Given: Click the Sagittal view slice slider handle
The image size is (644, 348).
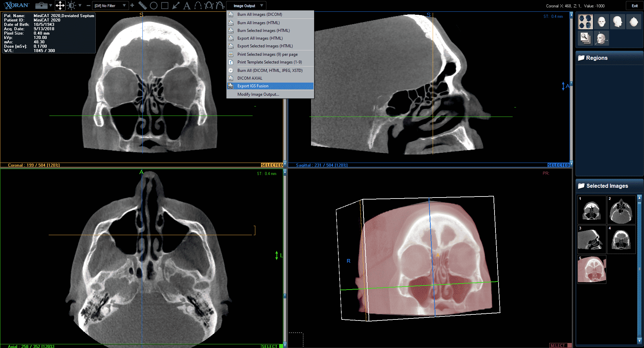Looking at the screenshot, I should pyautogui.click(x=571, y=84).
